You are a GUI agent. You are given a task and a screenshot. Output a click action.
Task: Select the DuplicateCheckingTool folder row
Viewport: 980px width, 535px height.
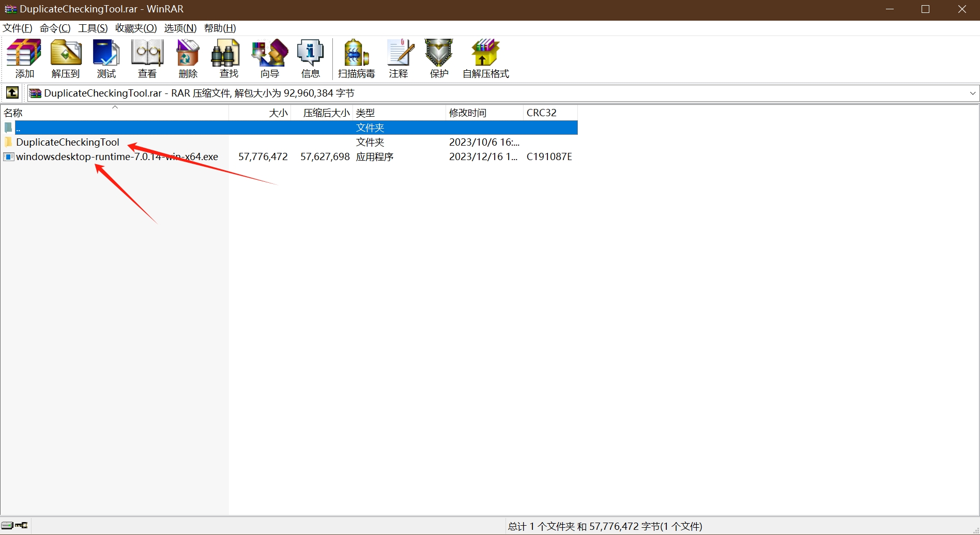pyautogui.click(x=289, y=142)
